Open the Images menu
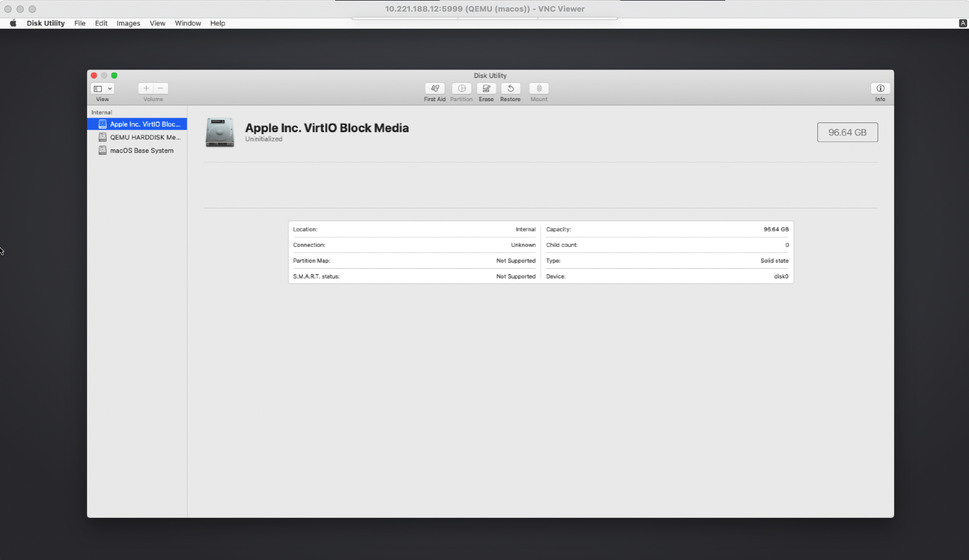Screen dimensions: 969x560 [129, 23]
